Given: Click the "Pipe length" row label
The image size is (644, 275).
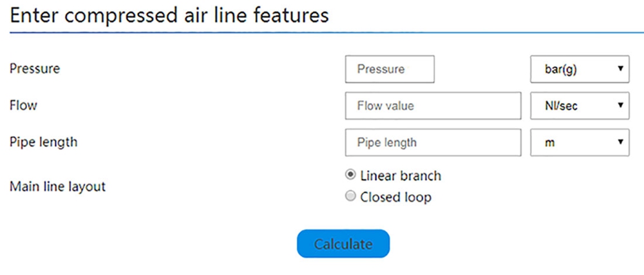Looking at the screenshot, I should click(43, 142).
